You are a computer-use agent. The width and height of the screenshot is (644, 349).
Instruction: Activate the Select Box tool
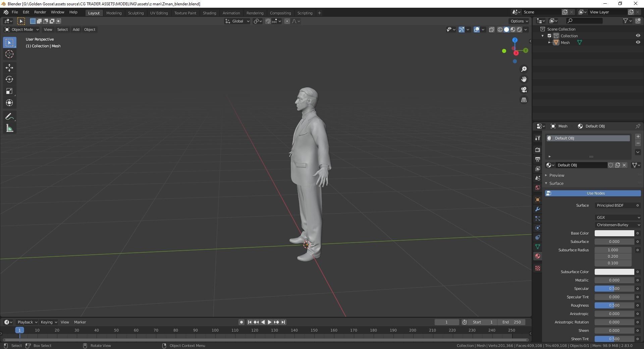click(9, 43)
